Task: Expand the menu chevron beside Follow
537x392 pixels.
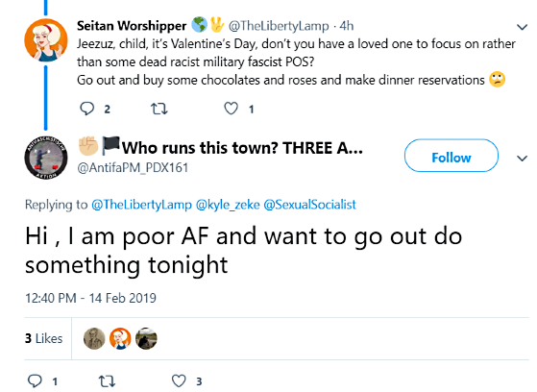Action: (x=522, y=159)
